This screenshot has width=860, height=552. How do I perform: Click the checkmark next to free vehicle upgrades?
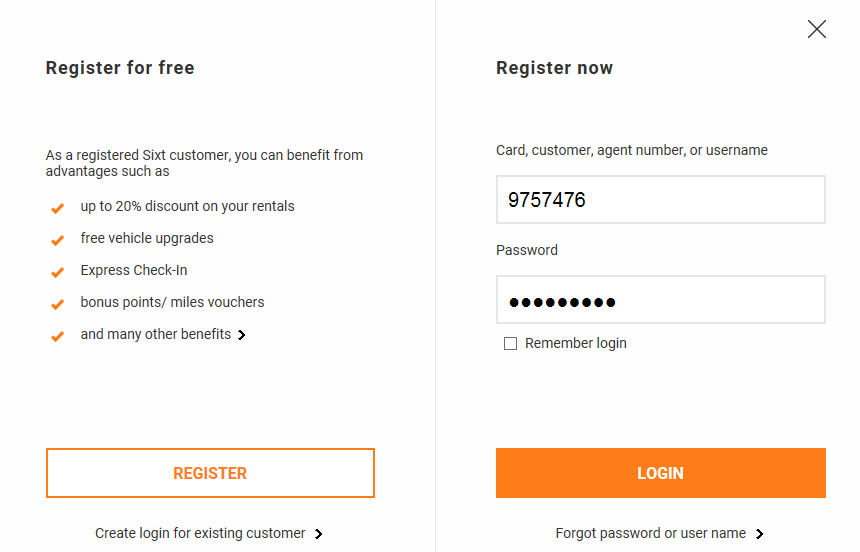[57, 240]
